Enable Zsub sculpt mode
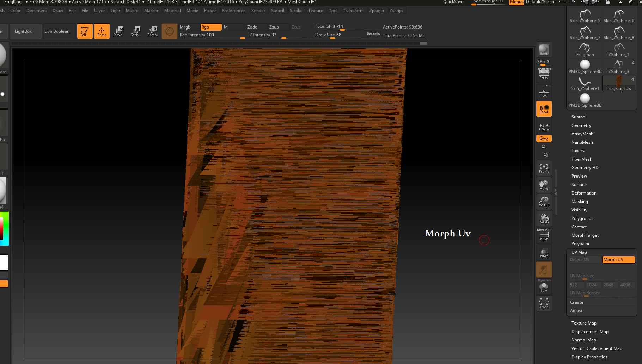Screen dimensions: 642x364 (x=278, y=27)
